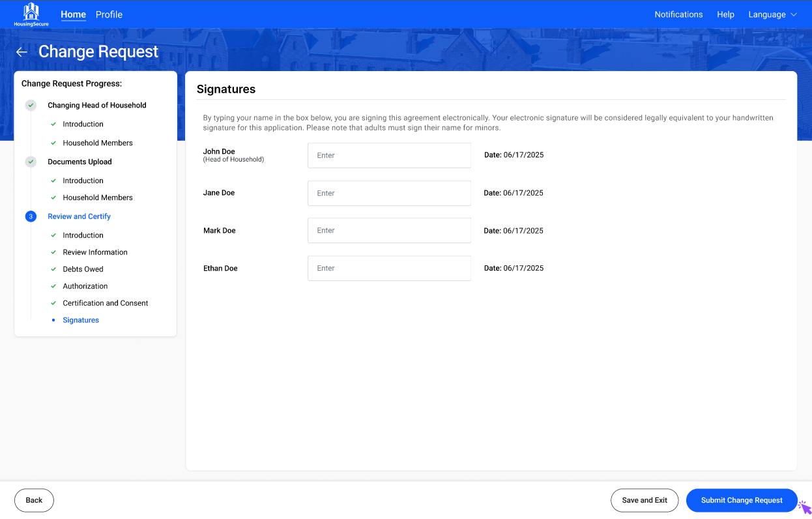Open the Language dropdown menu
This screenshot has width=812, height=519.
(x=767, y=14)
